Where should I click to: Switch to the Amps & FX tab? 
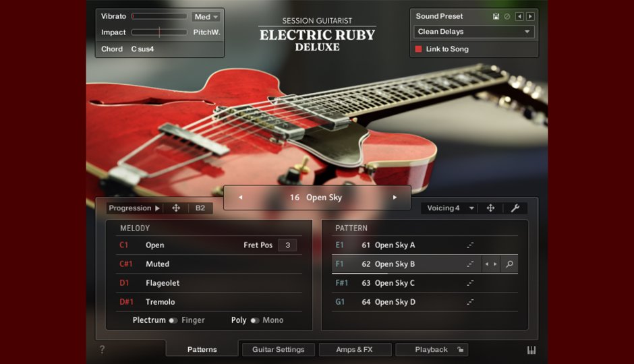[x=355, y=349]
